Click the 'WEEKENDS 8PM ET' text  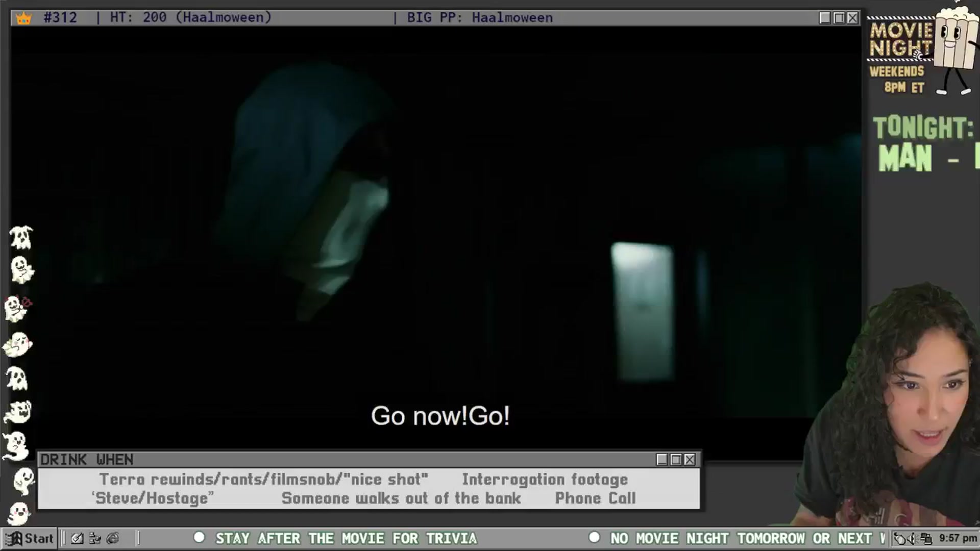(x=897, y=79)
